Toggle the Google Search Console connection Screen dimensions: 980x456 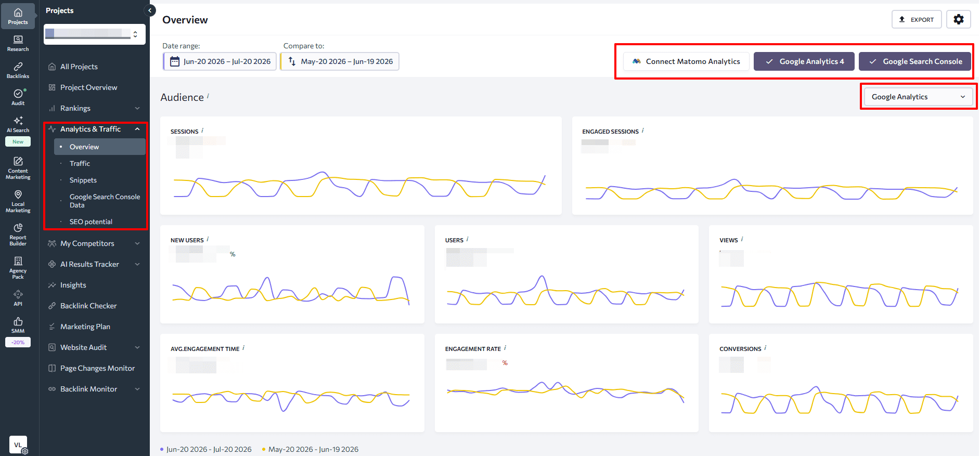[x=915, y=61]
